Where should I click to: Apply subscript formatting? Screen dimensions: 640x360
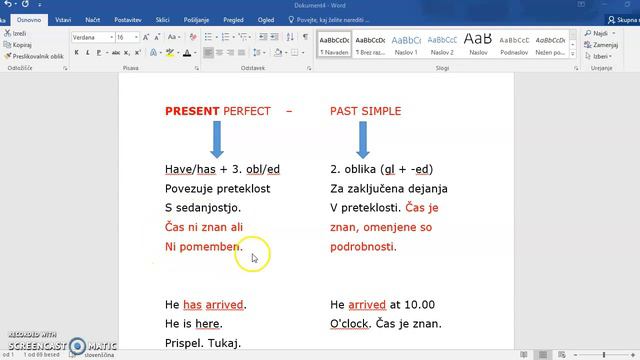(x=127, y=53)
